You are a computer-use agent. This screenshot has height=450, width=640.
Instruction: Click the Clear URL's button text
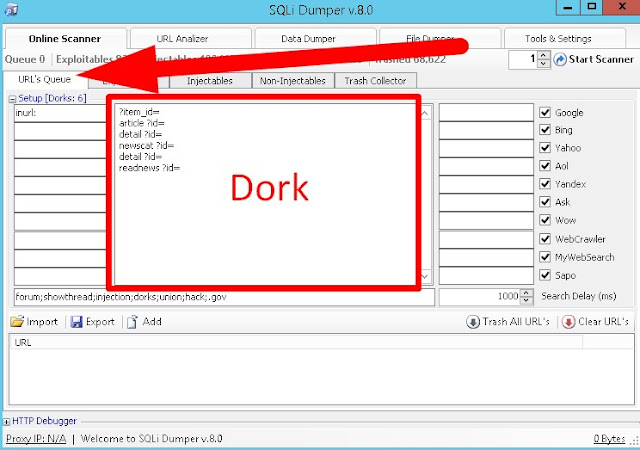(603, 322)
